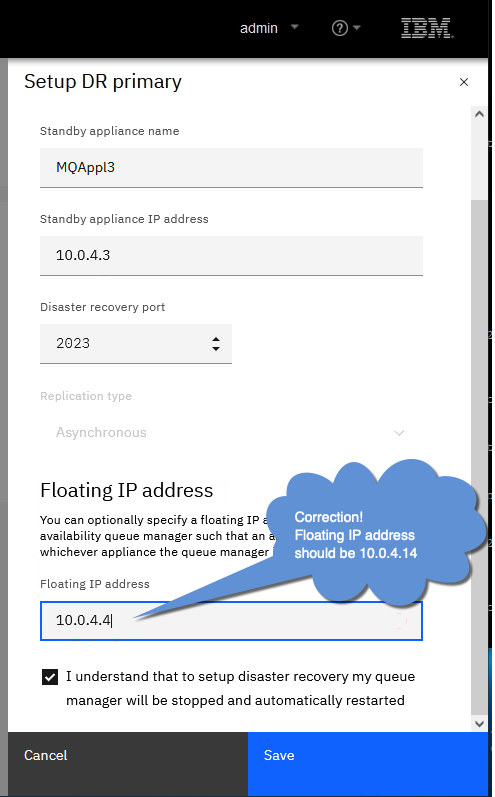The width and height of the screenshot is (495, 797).
Task: Expand the admin user menu arrow
Action: pos(294,27)
